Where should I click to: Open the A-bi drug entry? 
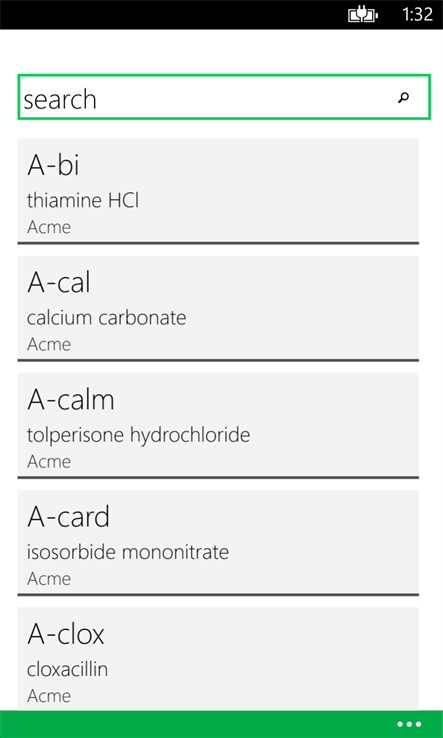218,192
